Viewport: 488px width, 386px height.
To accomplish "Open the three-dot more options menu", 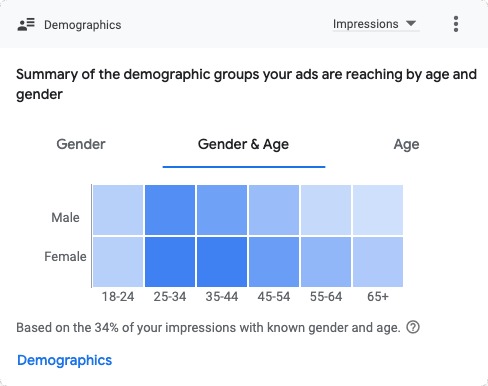I will [456, 24].
